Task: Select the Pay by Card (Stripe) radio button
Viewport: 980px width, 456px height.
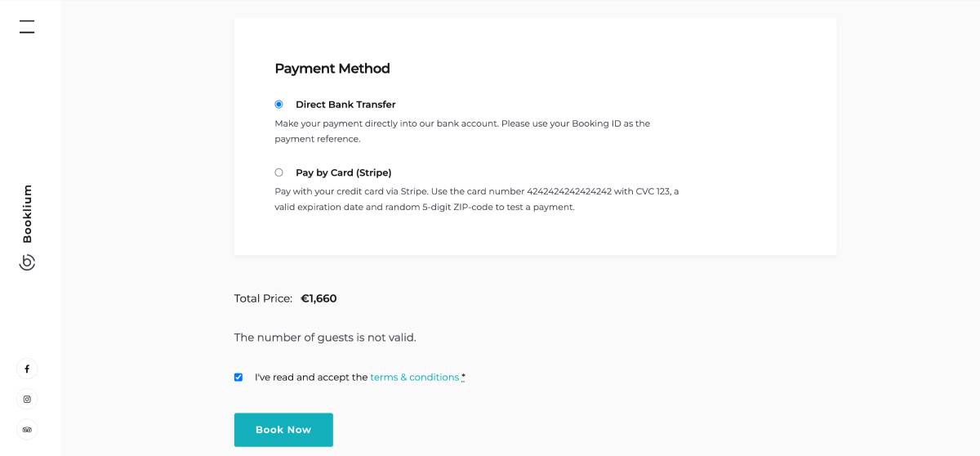Action: click(x=279, y=172)
